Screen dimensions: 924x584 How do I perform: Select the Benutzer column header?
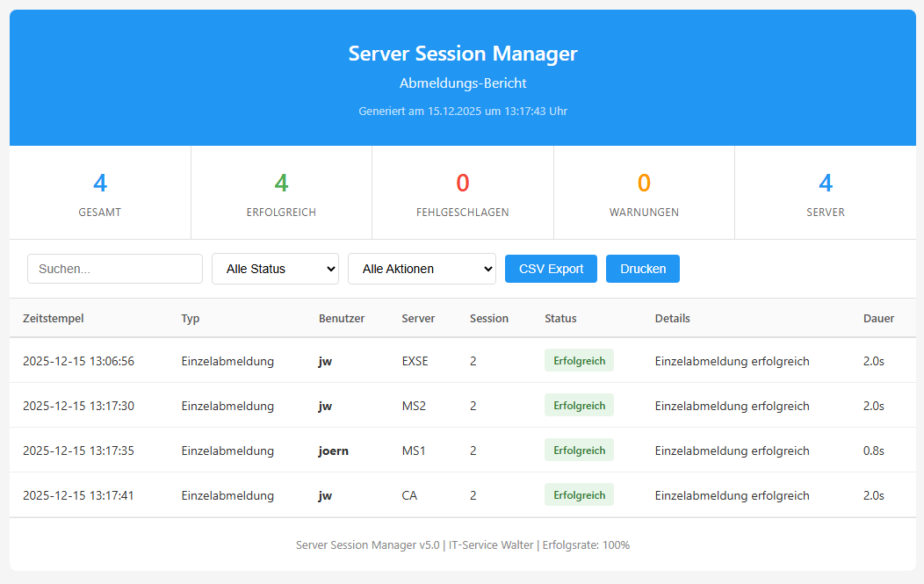pyautogui.click(x=341, y=318)
